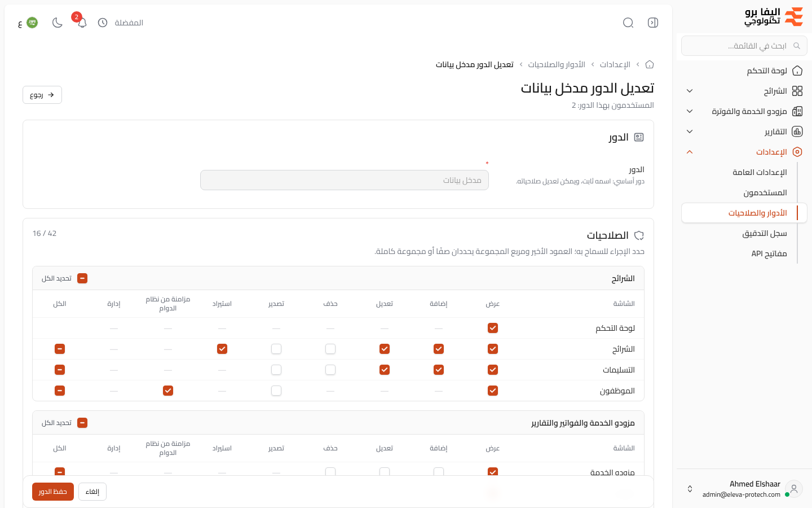Click Ahmed Elshaar account name
This screenshot has width=812, height=508.
[x=755, y=484]
